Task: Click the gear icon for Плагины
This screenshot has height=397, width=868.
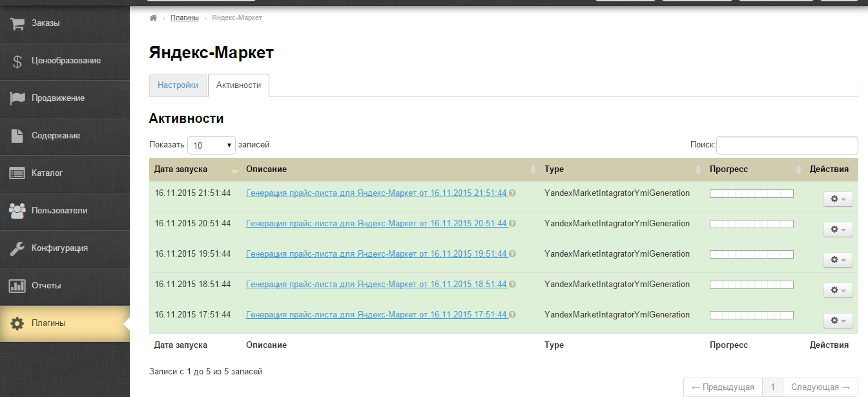Action: 17,323
